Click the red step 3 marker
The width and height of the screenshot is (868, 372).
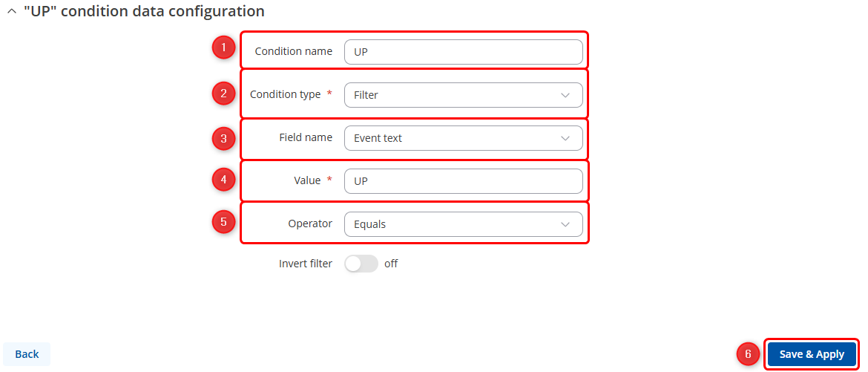223,137
